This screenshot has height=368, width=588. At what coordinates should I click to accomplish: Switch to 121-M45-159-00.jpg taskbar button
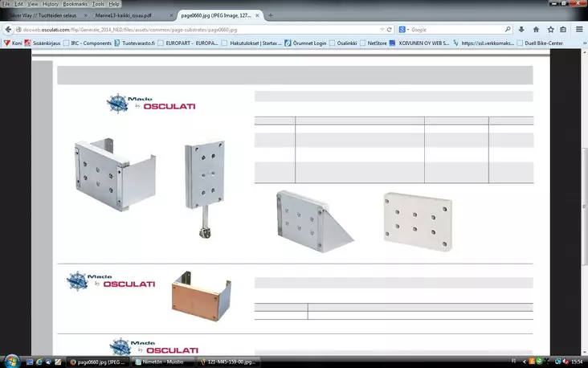point(229,362)
